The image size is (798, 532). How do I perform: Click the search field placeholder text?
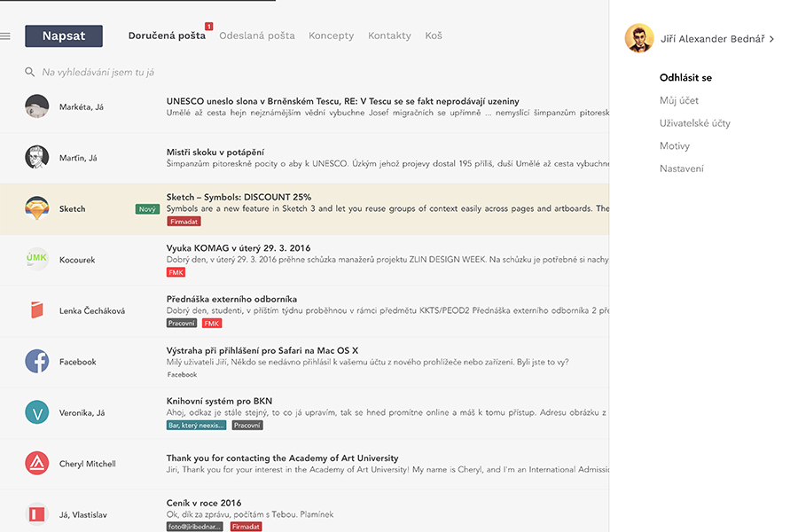[98, 72]
